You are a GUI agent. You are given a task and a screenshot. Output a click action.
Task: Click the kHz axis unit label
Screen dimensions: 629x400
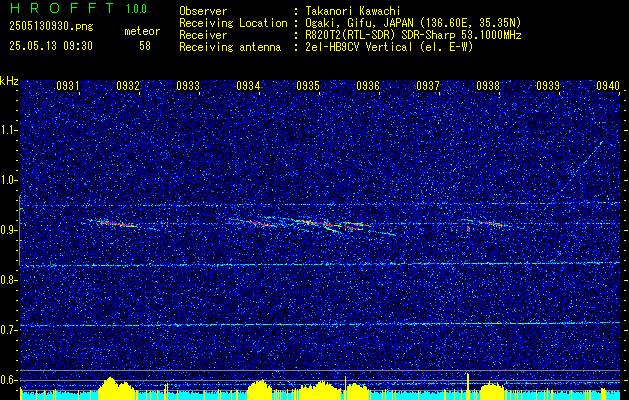tap(9, 81)
